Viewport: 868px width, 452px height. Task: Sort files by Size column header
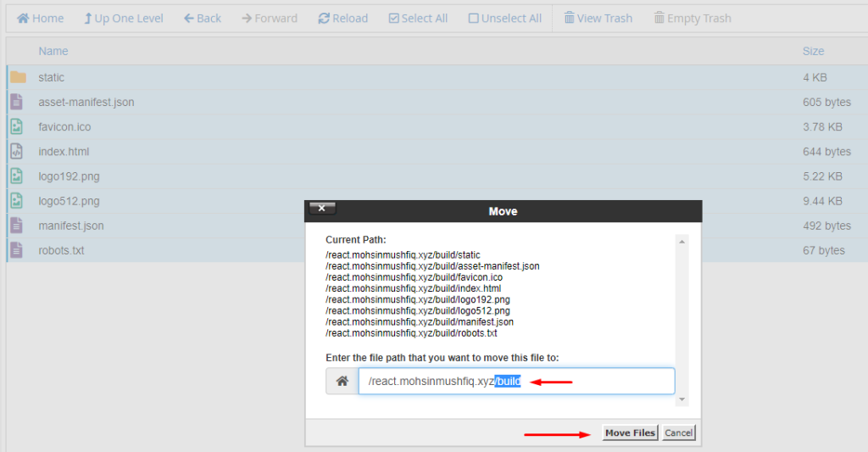coord(813,51)
